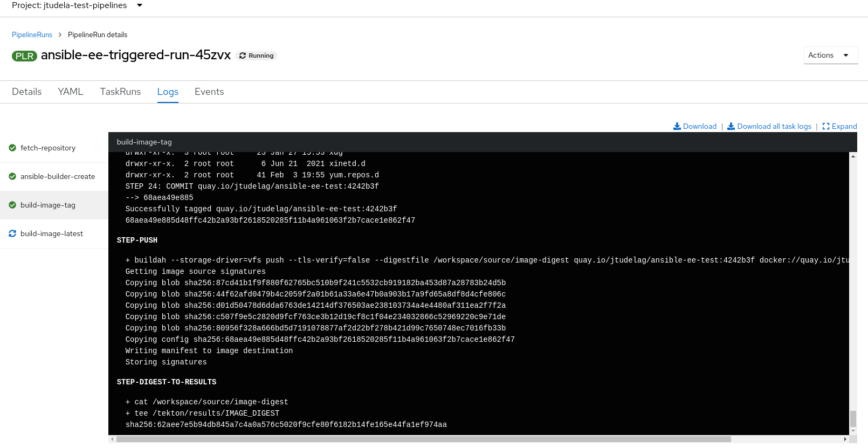Click the green PLR badge icon
Viewport: 868px width, 448px height.
point(24,56)
